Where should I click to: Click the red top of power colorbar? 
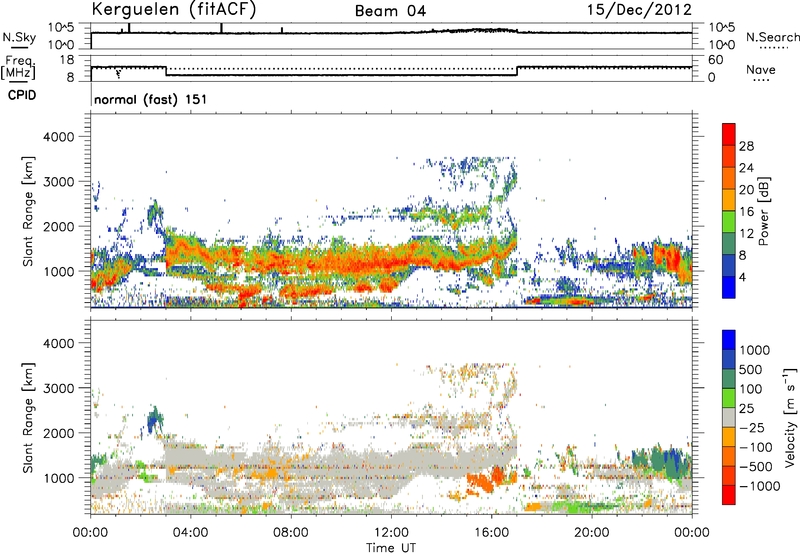729,134
